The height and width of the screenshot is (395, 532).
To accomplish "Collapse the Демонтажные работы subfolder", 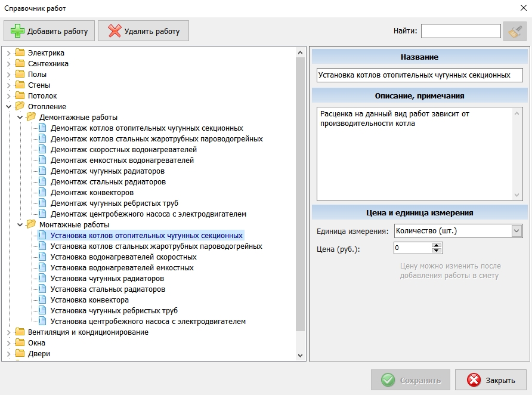I will pos(20,118).
